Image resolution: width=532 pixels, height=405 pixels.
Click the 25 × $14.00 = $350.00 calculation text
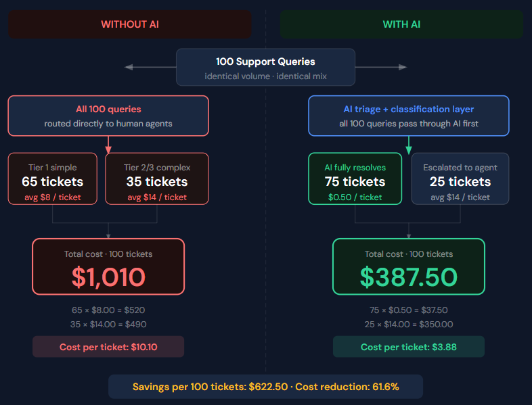pos(408,324)
